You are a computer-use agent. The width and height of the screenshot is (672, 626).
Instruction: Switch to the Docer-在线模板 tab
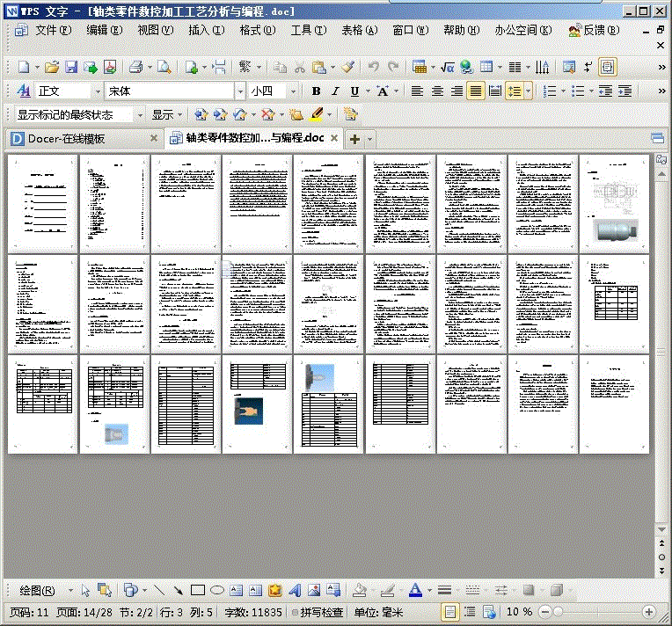[x=67, y=138]
